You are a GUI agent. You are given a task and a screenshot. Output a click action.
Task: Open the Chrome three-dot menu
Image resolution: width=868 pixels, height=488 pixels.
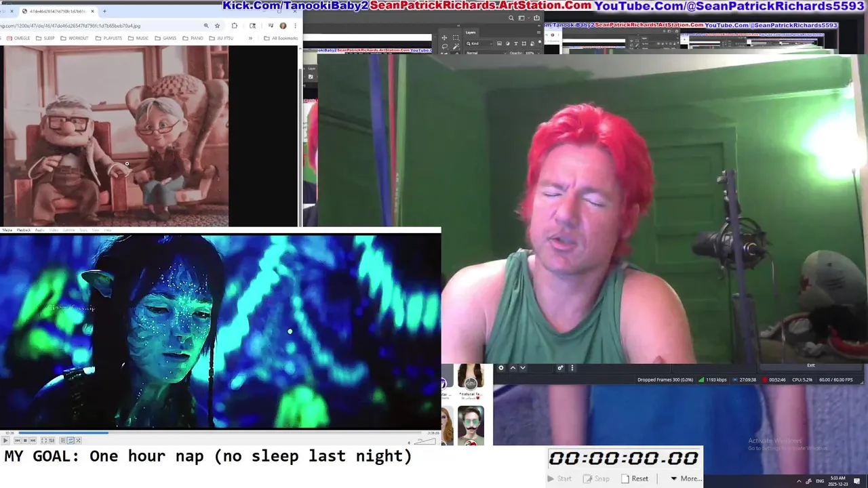click(x=295, y=26)
